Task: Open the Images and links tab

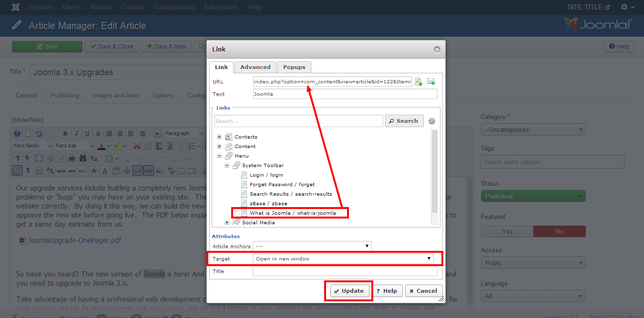Action: 116,95
